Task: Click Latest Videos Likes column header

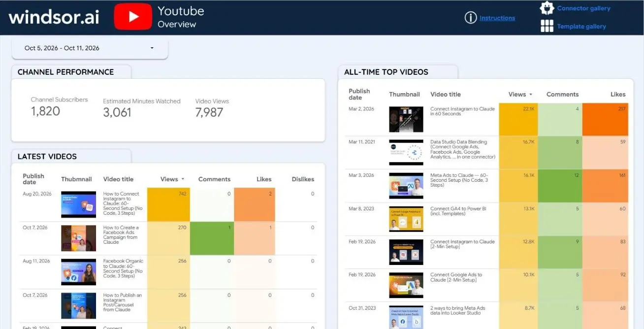Action: (264, 179)
